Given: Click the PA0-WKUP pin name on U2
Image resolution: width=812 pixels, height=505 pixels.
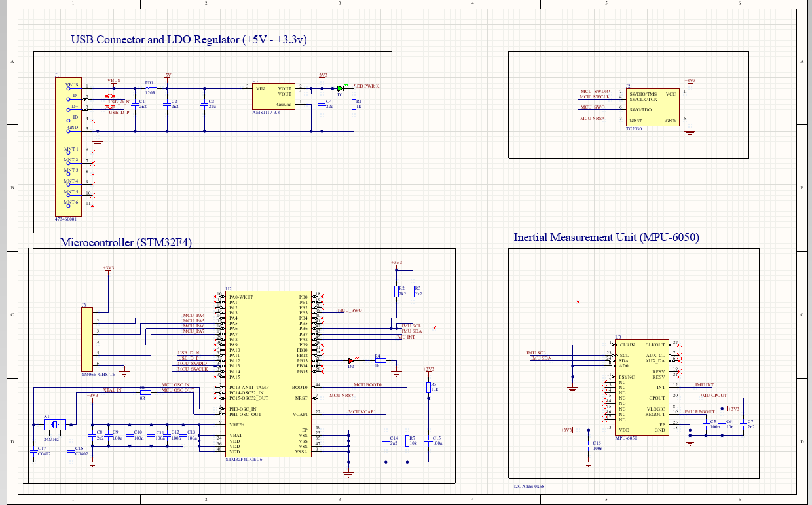Looking at the screenshot, I should click(241, 297).
